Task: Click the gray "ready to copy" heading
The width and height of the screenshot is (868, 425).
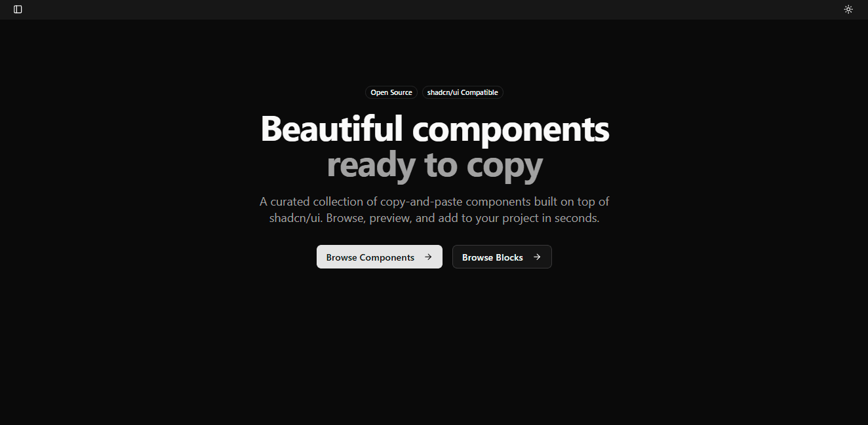Action: click(435, 165)
